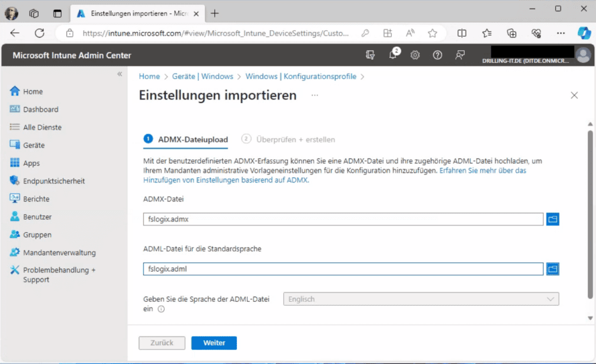Viewport: 596px width, 364px height.
Task: Add page to favorites star icon
Action: point(432,33)
